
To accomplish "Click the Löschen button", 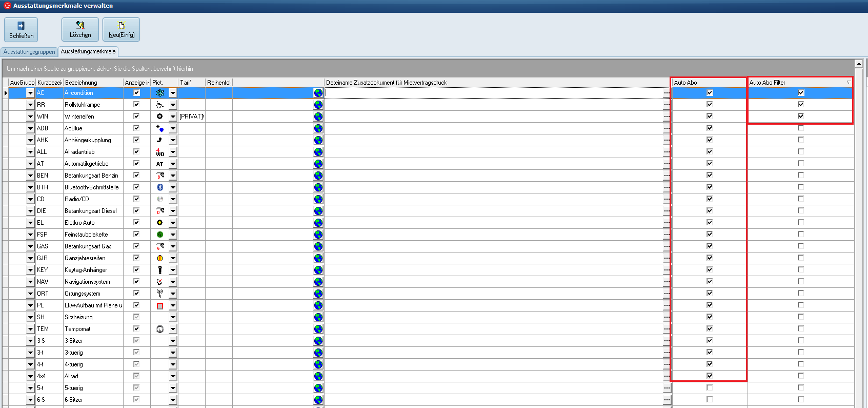I will tap(80, 30).
